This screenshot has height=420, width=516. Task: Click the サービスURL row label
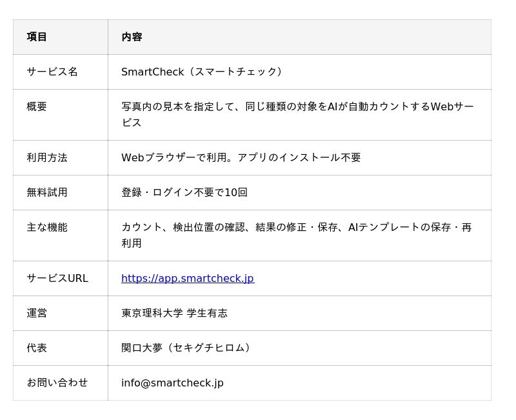click(x=57, y=279)
